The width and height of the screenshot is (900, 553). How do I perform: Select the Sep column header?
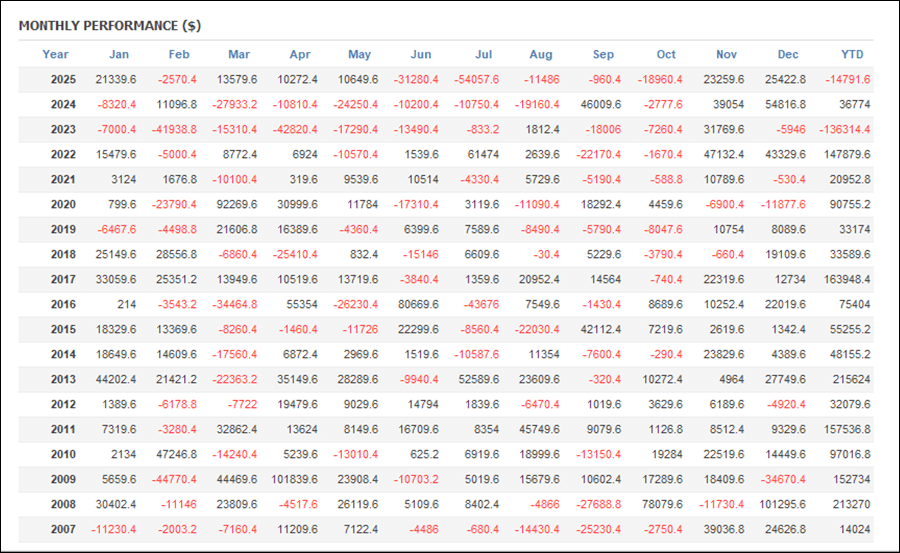tap(603, 54)
